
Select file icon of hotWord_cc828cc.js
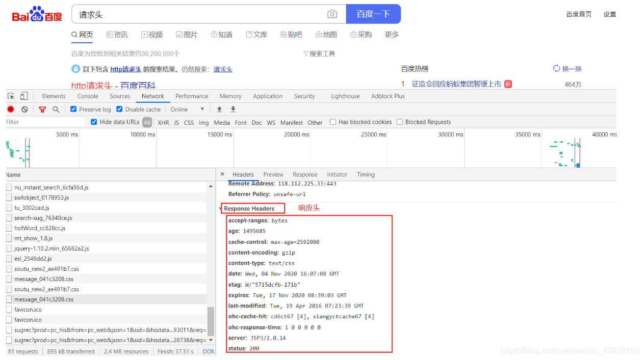coord(9,228)
